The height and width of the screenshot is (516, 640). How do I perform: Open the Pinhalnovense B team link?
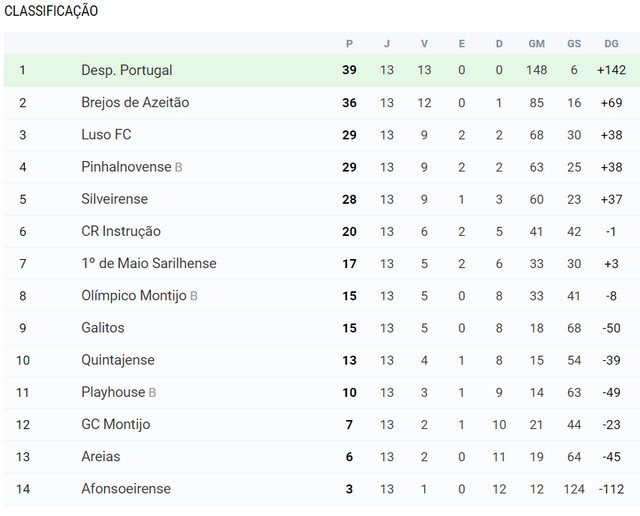[x=131, y=167]
